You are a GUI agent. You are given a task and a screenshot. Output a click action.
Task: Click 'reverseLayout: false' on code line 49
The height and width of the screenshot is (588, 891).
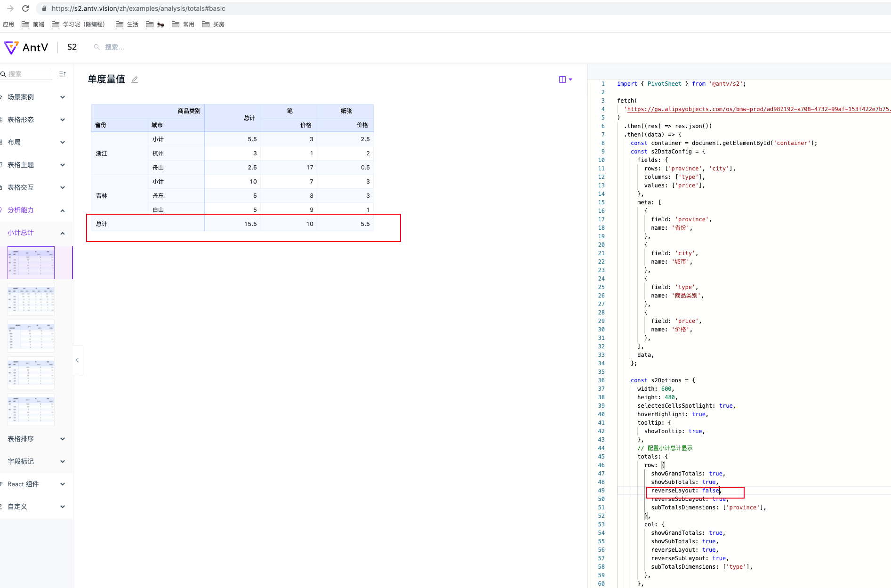tap(685, 491)
